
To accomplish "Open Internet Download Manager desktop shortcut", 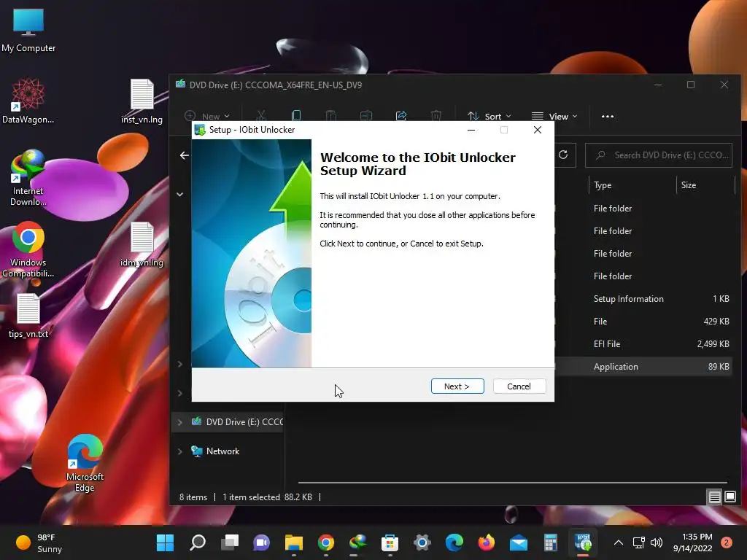I will [28, 178].
